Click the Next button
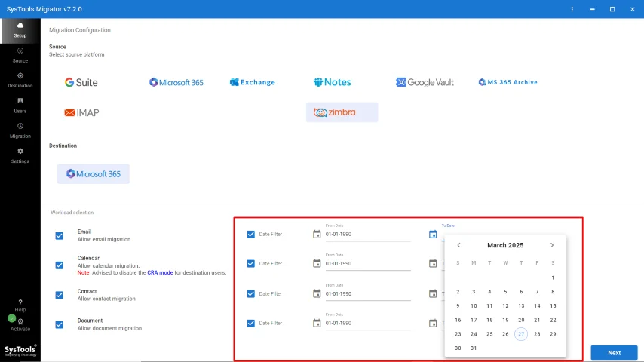The width and height of the screenshot is (644, 362). coord(614,353)
